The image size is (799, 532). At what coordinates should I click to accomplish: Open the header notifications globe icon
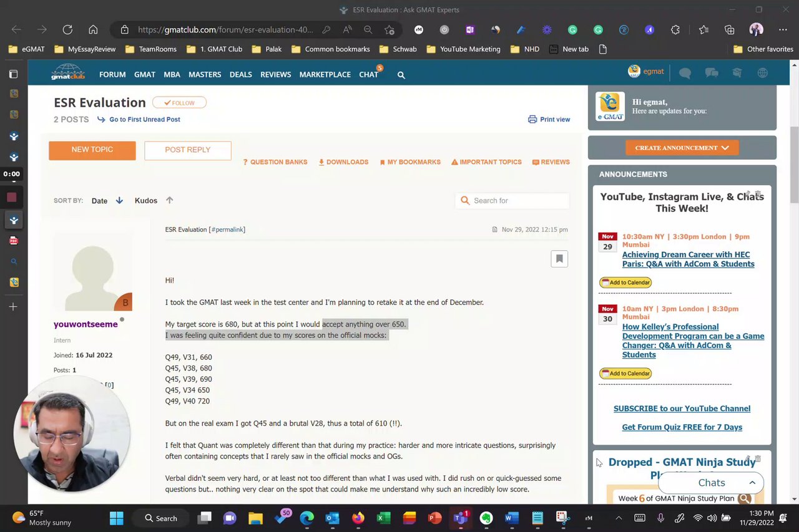coord(762,73)
